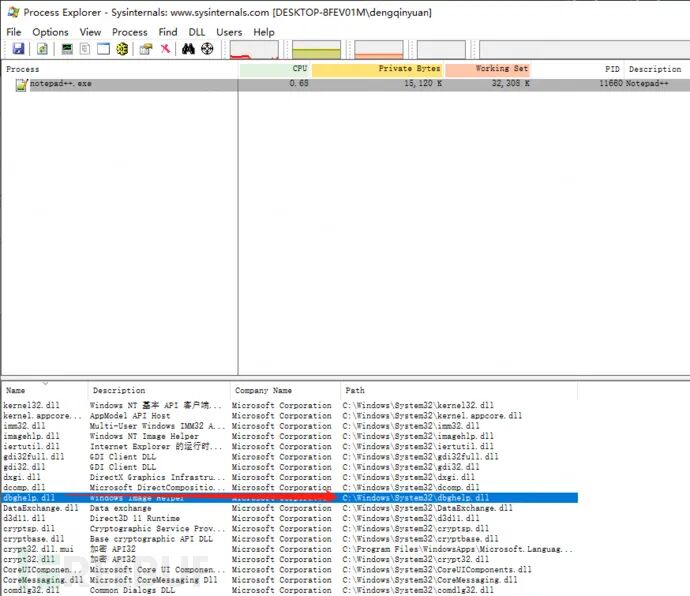The height and width of the screenshot is (596, 690).
Task: Select the iertutil.dll name entry
Action: point(31,446)
